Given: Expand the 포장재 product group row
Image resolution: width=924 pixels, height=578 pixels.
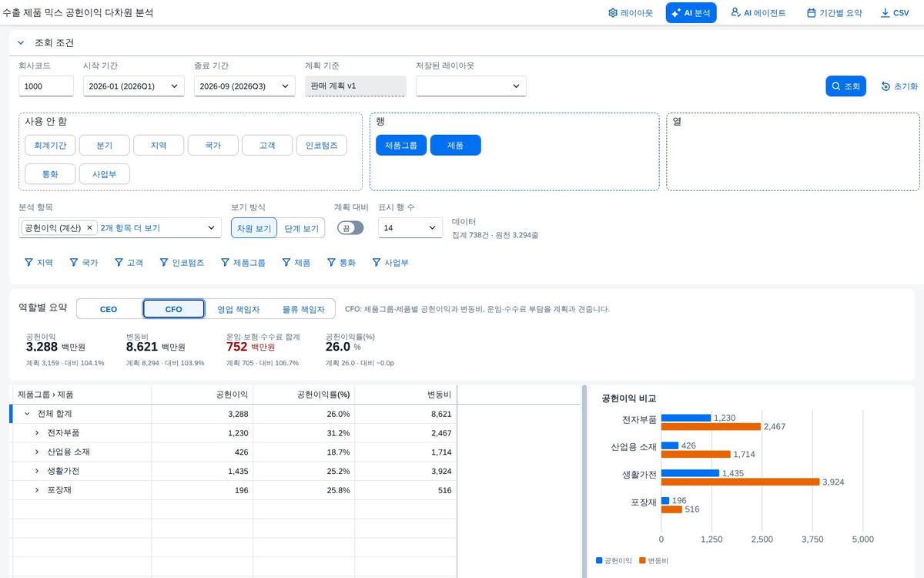Looking at the screenshot, I should (36, 490).
